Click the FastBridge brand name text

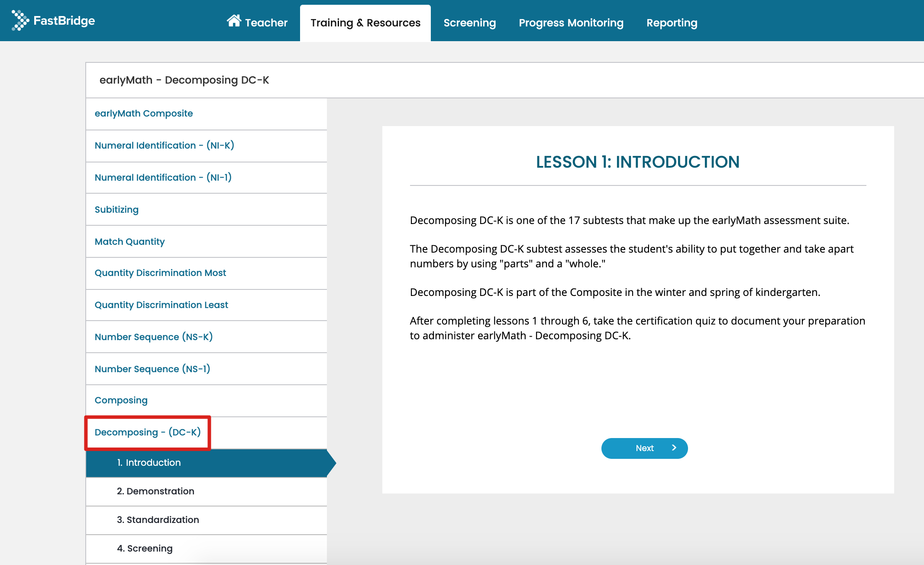pos(64,20)
